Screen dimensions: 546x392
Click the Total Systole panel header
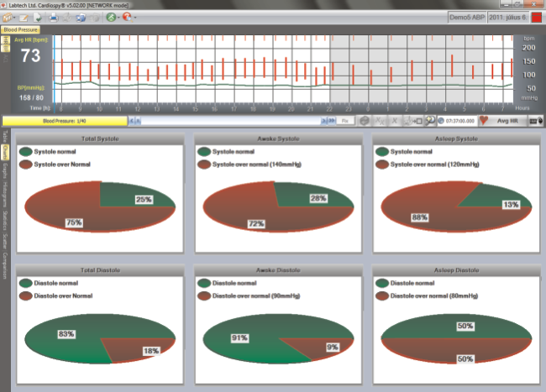click(100, 139)
